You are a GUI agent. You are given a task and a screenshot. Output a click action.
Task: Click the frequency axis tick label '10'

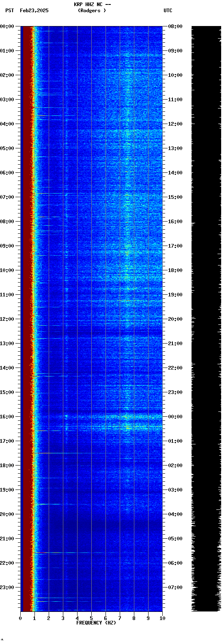[162, 618]
